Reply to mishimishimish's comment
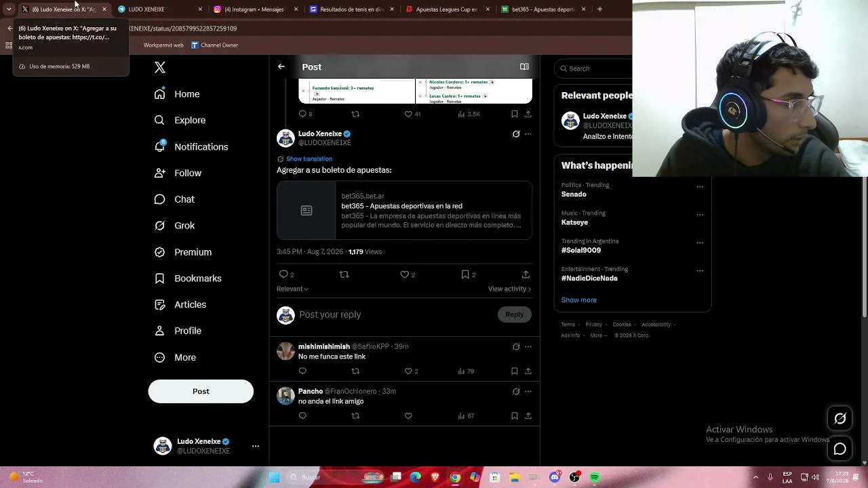The image size is (868, 488). tap(302, 371)
